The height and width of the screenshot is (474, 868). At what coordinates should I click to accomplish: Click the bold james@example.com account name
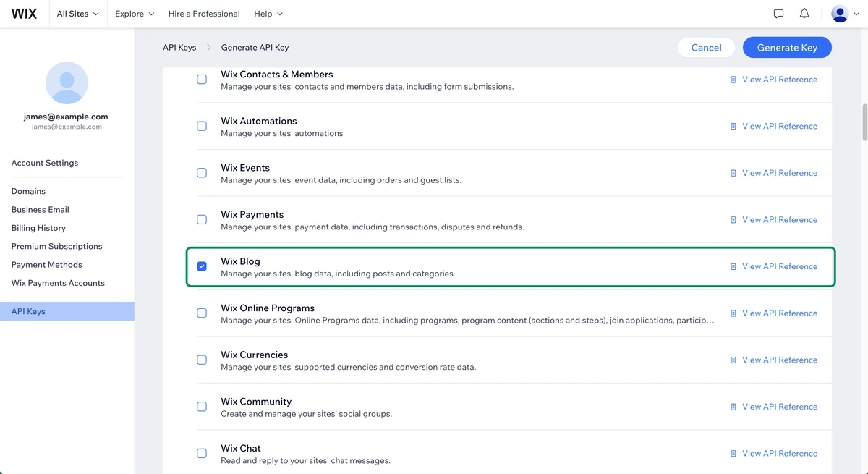pos(66,117)
